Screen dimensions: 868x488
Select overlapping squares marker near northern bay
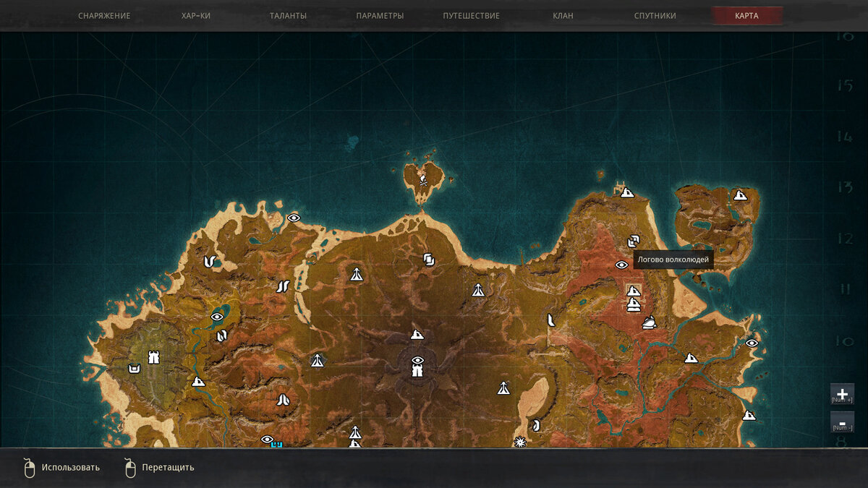(428, 259)
